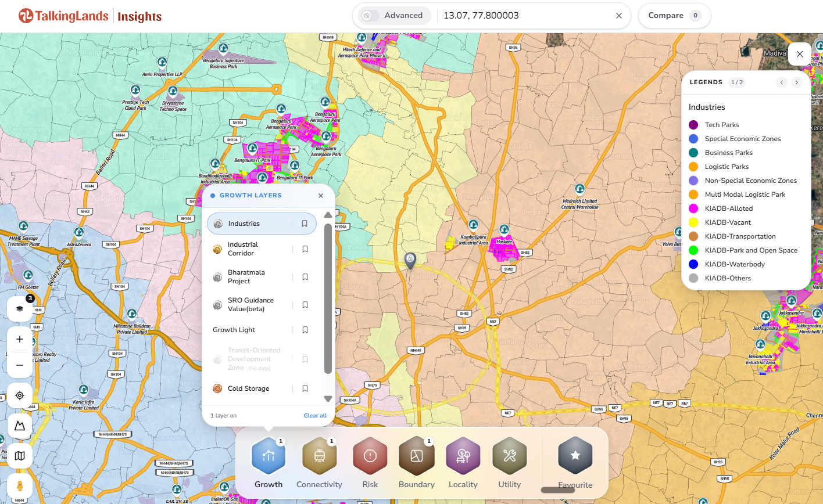Clear all active layers
The image size is (823, 504).
315,416
